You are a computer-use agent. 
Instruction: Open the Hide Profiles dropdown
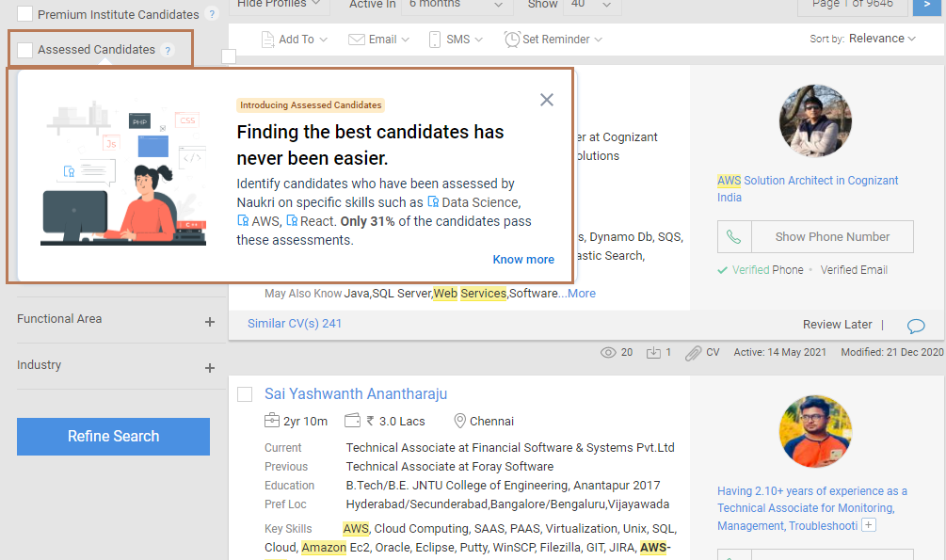(x=280, y=5)
